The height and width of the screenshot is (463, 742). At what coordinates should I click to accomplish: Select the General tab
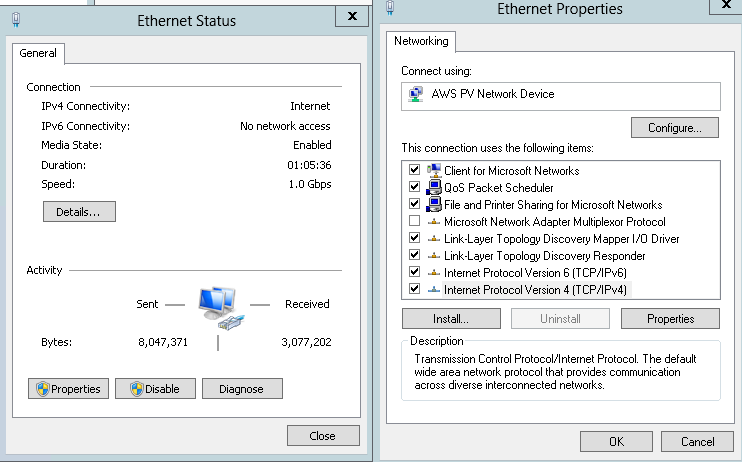pyautogui.click(x=39, y=54)
